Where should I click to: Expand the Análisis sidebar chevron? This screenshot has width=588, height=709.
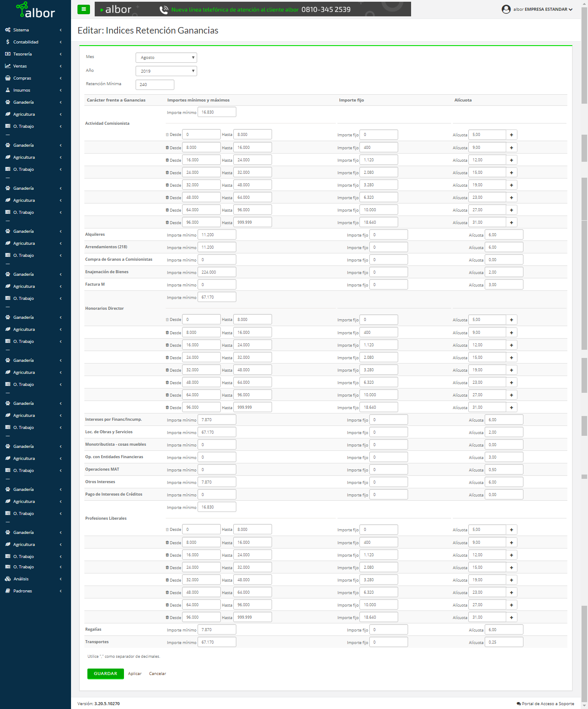pos(61,579)
